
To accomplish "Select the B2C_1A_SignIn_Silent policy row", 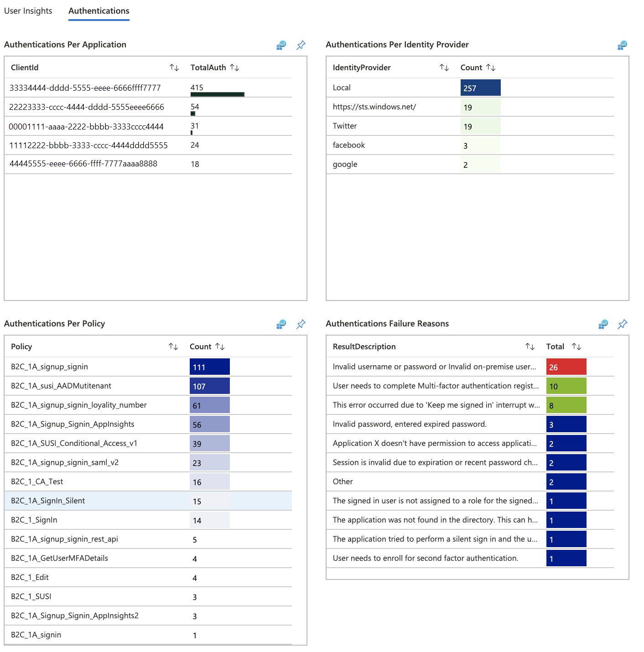I will click(x=137, y=500).
